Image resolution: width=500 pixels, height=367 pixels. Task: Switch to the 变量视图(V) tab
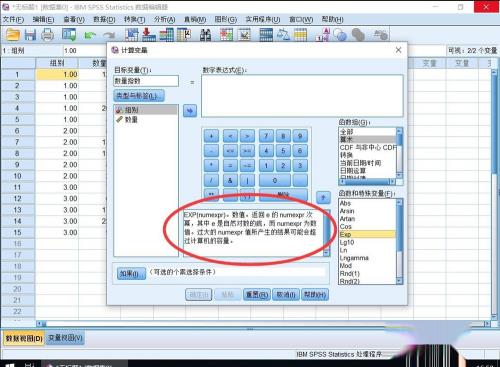pos(65,338)
